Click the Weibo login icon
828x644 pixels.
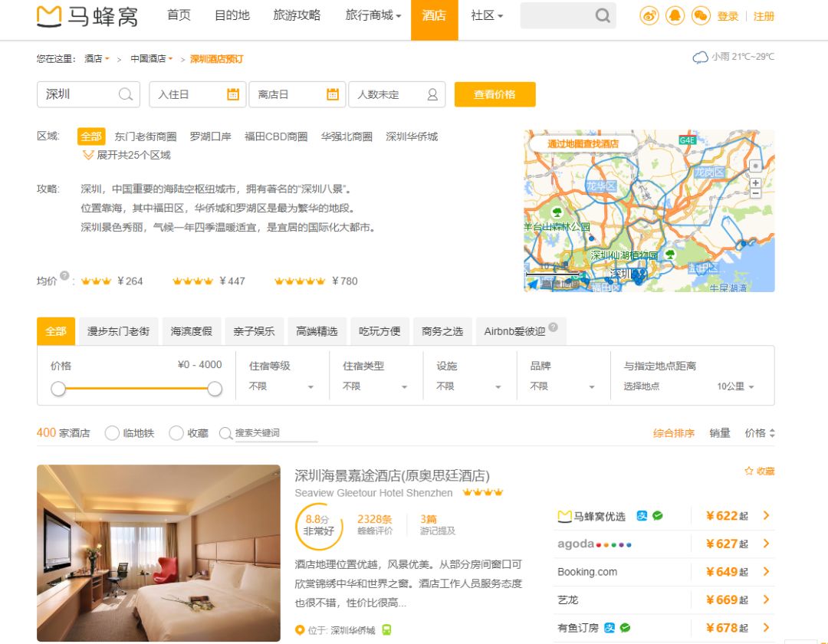[x=649, y=15]
